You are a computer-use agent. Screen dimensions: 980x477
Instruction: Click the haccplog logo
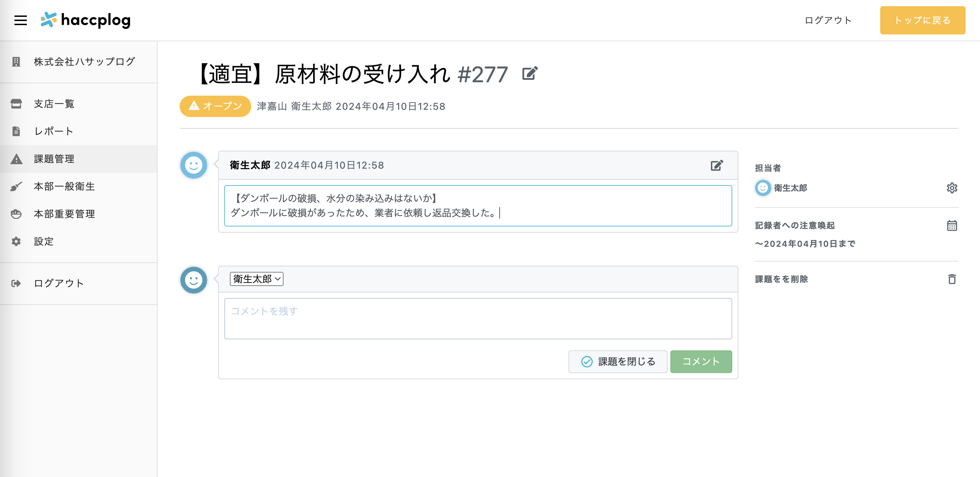pos(84,20)
